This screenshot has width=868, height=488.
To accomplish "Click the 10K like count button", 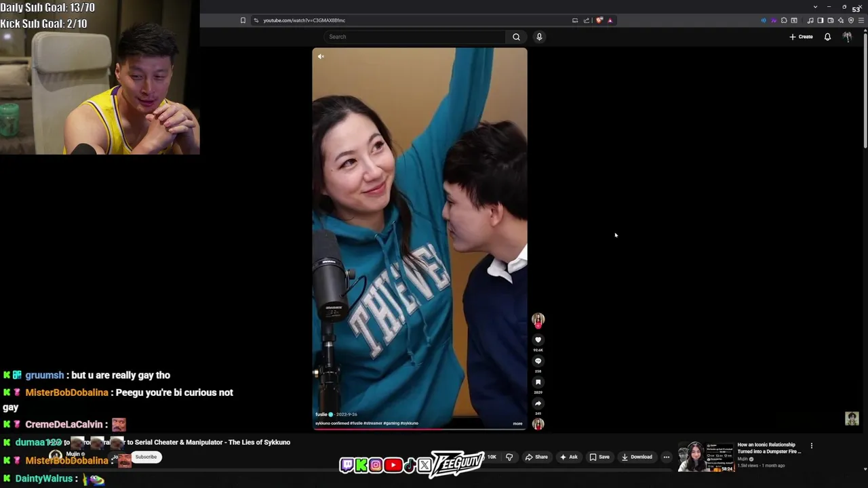I will point(491,457).
